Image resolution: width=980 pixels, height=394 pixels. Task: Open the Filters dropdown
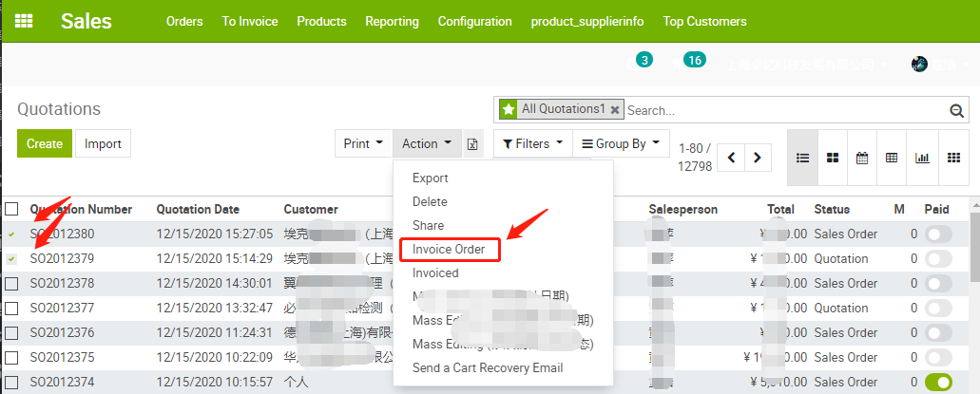click(531, 144)
